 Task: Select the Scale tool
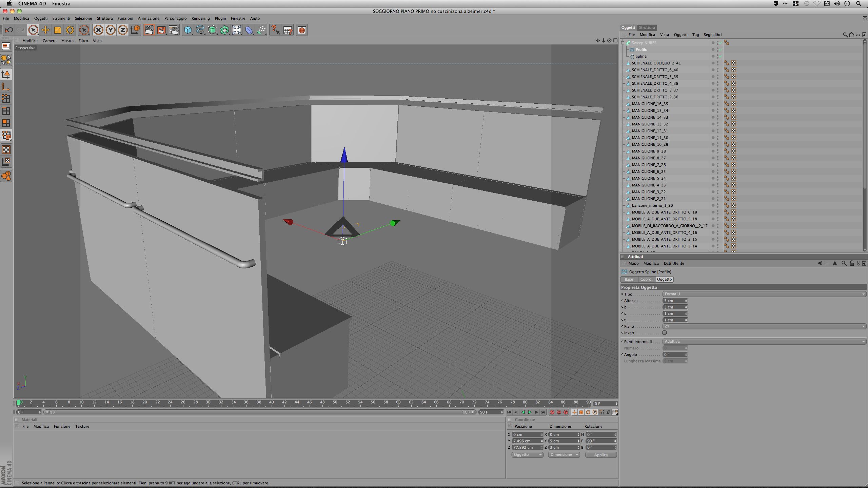pos(58,30)
